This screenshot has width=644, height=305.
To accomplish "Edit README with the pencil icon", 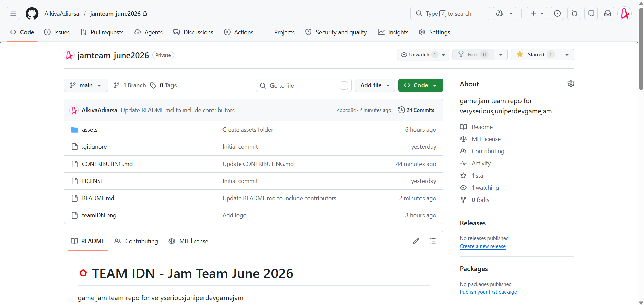I will 416,241.
